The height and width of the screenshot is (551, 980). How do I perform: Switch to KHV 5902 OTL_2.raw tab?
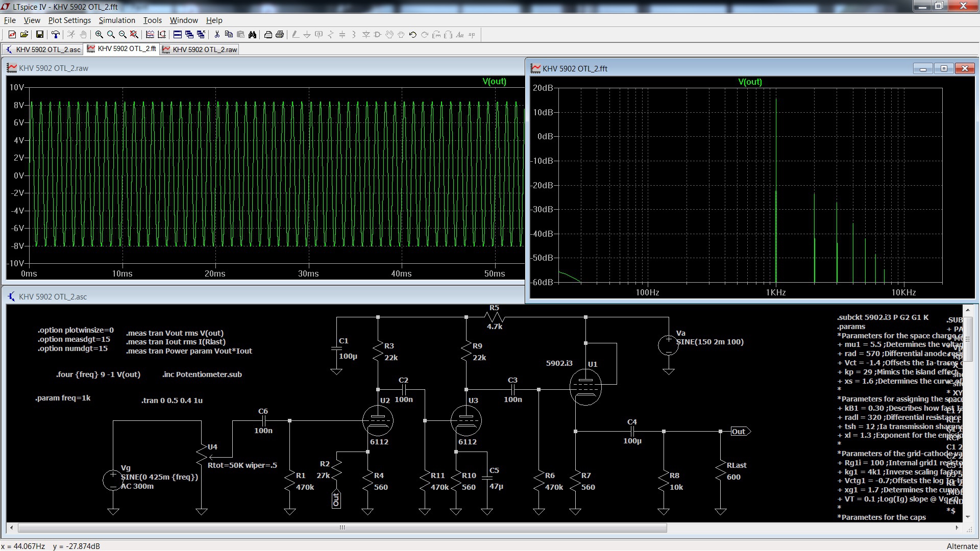(x=200, y=49)
